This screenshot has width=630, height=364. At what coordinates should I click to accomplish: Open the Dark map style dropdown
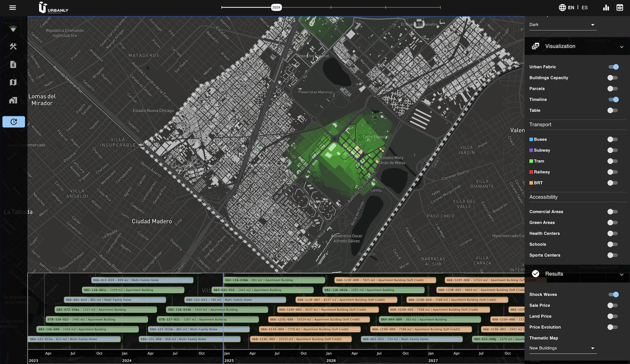click(x=563, y=25)
